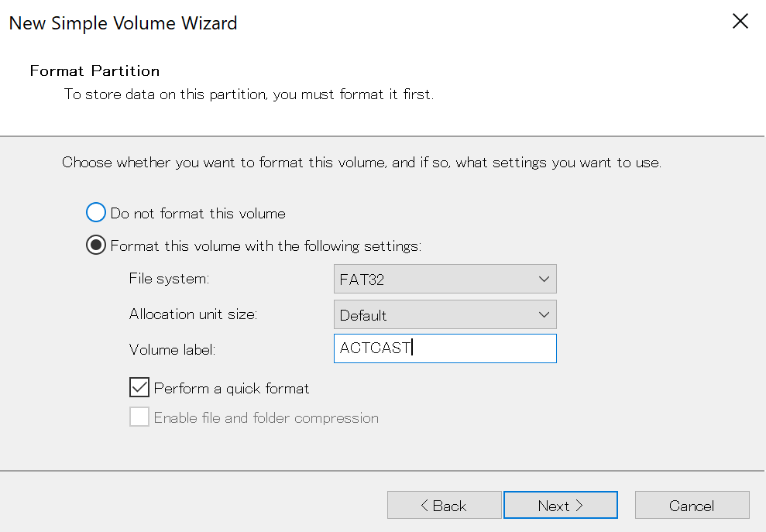
Task: Cancel the New Simple Volume Wizard
Action: [692, 506]
